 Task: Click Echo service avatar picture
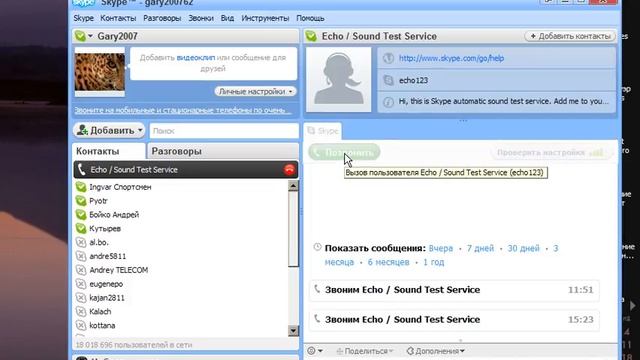(x=339, y=80)
